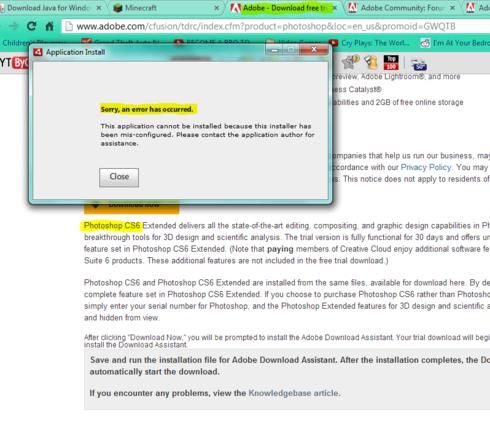Click the blue folder toolbar icon

[418, 64]
